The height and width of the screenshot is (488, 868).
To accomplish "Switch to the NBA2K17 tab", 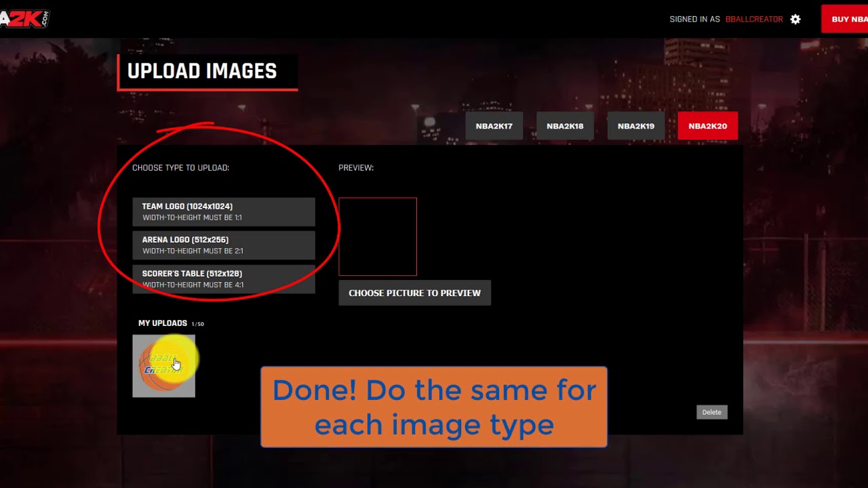I will [494, 126].
